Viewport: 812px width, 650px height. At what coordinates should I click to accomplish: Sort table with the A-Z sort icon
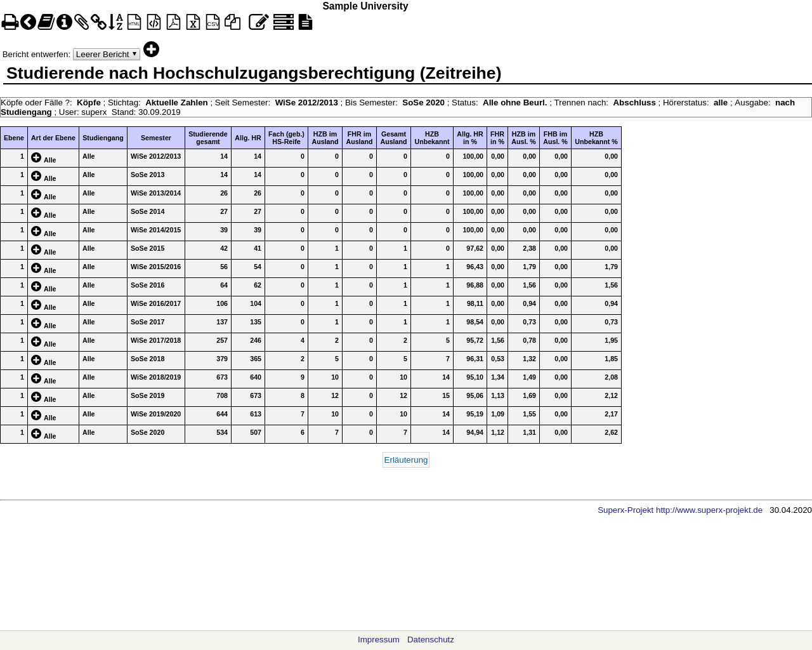[115, 22]
